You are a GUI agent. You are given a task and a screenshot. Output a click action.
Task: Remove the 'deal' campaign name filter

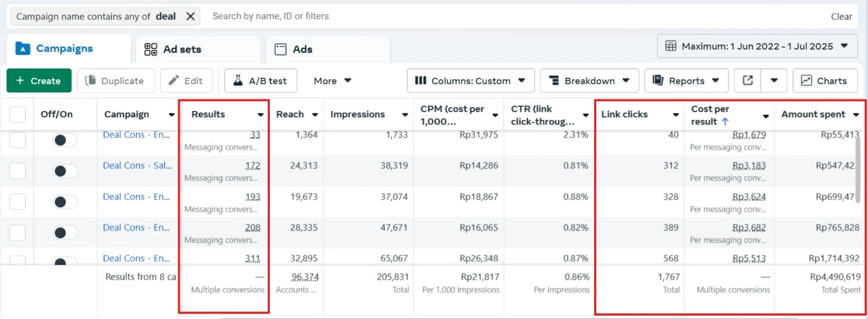191,16
